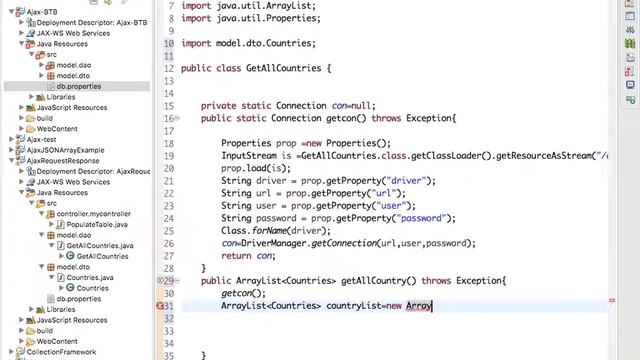640x360 pixels.
Task: Click the JavaScript Resources icon under Ajax-BTB
Action: 31,107
